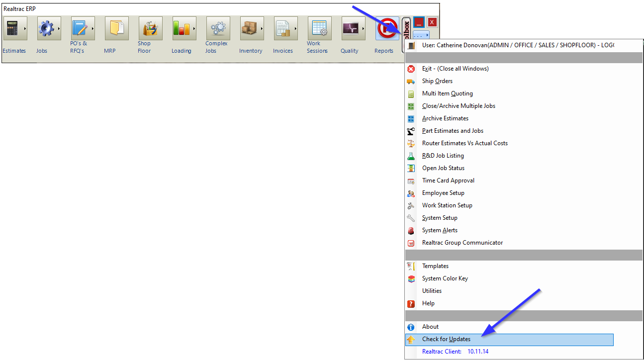Open the Complex Jobs gears icon
Viewport: 644px width, 360px height.
coord(218,28)
